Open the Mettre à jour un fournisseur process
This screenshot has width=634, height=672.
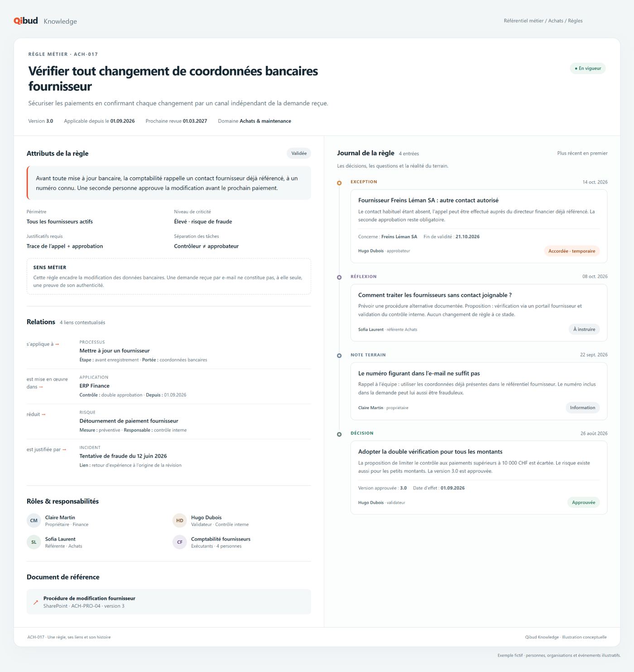pyautogui.click(x=115, y=351)
